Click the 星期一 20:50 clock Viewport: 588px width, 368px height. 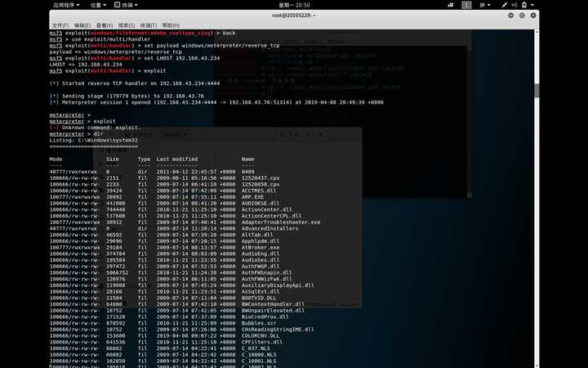(x=294, y=5)
